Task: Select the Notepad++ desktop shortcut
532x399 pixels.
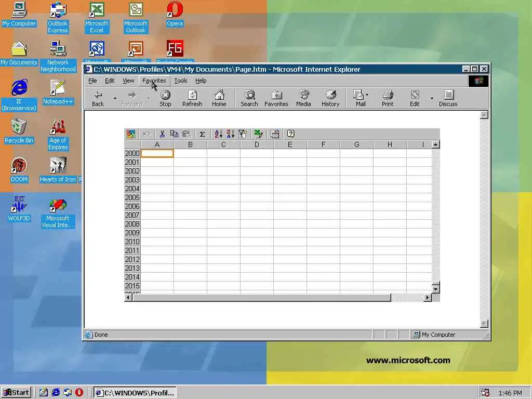Action: click(x=58, y=92)
